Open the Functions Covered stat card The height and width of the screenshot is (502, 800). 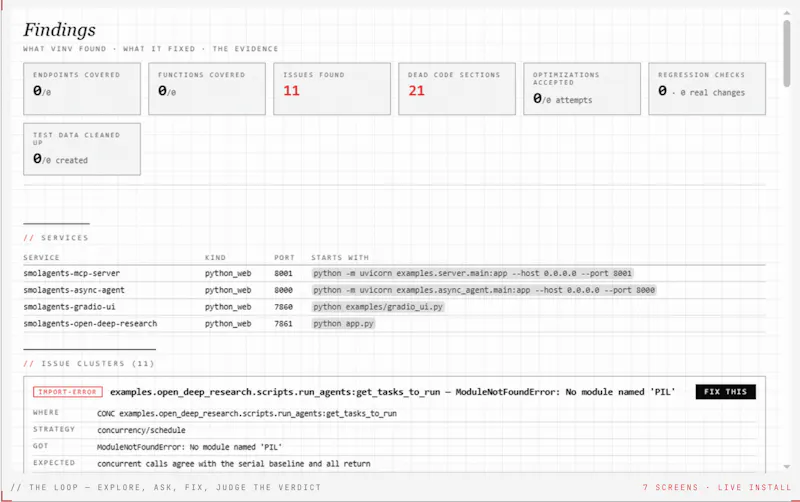[x=207, y=89]
